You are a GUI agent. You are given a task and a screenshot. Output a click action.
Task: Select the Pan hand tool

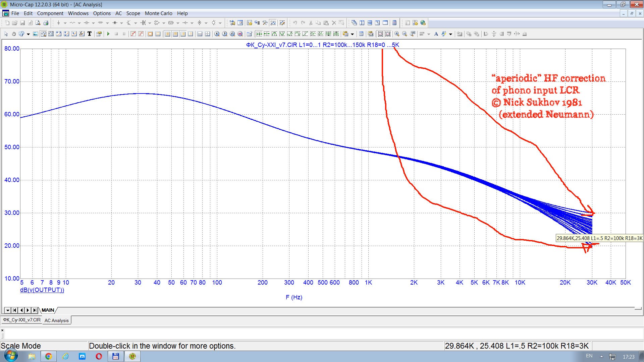click(14, 34)
